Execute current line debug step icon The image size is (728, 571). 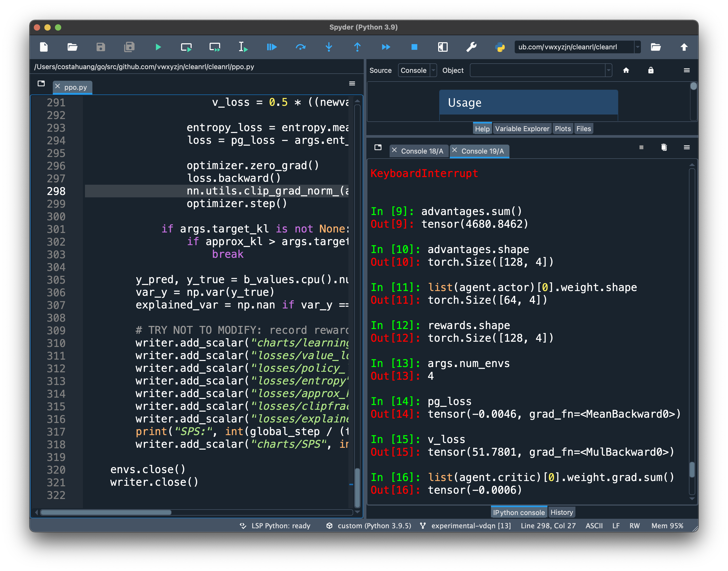coord(301,47)
